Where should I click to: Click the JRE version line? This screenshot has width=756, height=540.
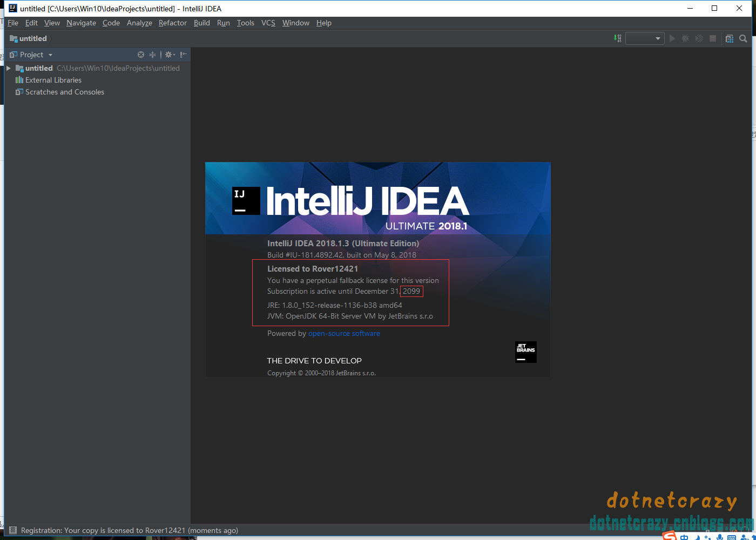(335, 305)
